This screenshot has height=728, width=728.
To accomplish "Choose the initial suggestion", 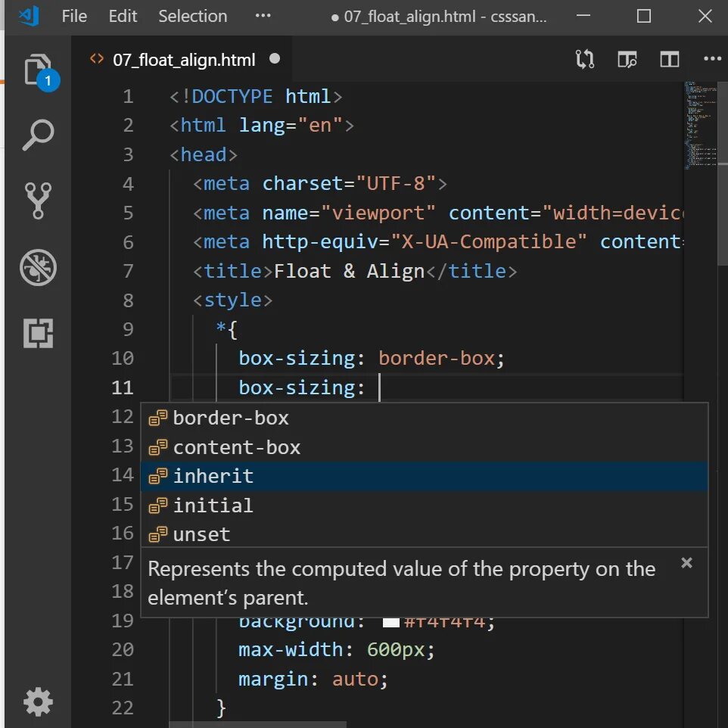I will (424, 506).
